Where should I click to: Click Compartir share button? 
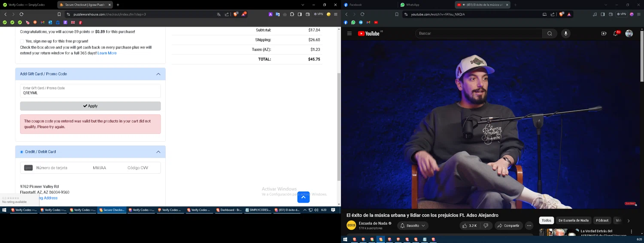(x=508, y=225)
